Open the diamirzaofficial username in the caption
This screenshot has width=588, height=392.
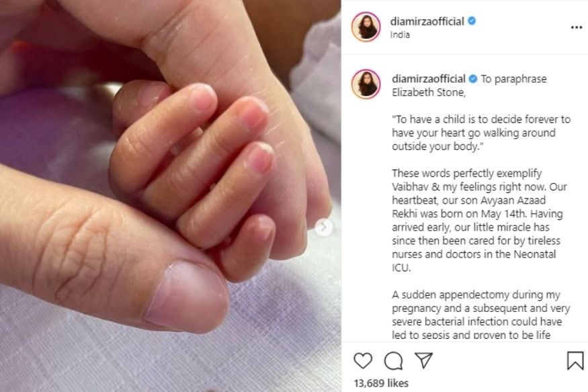(429, 79)
